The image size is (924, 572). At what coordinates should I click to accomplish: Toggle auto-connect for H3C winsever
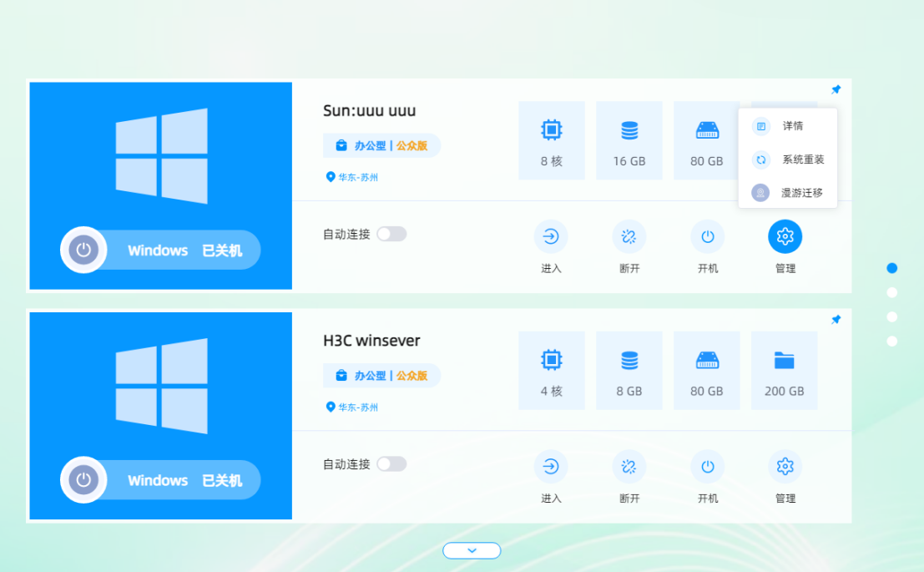coord(391,464)
